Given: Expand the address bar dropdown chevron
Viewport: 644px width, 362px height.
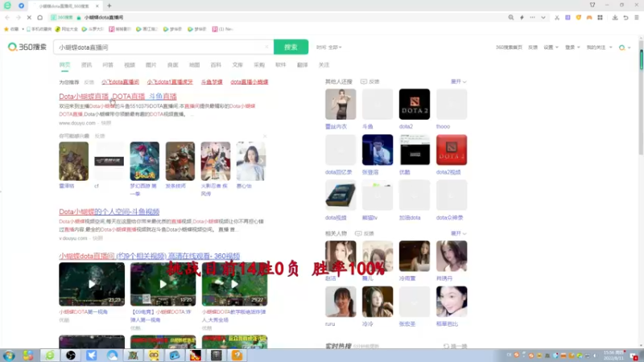Looking at the screenshot, I should pyautogui.click(x=543, y=17).
